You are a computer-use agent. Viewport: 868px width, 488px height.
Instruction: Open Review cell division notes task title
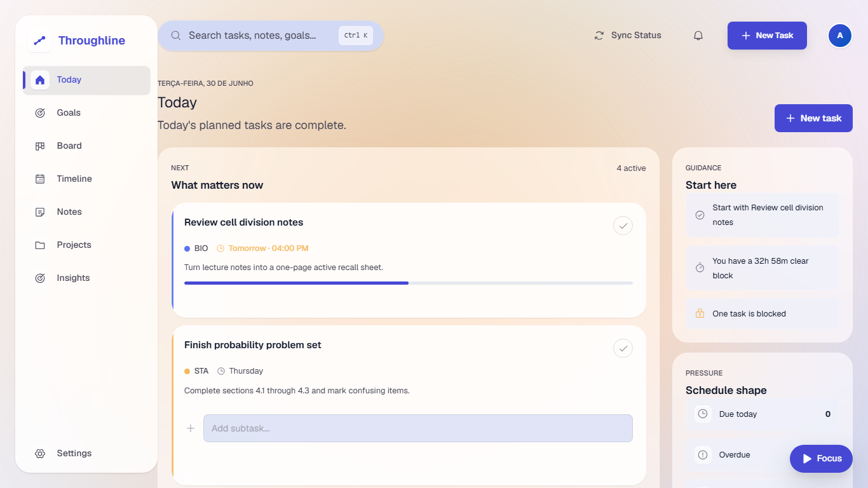coord(244,222)
